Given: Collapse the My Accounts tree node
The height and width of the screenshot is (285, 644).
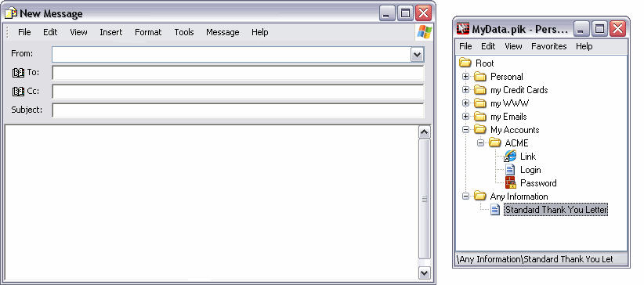Looking at the screenshot, I should click(x=465, y=129).
